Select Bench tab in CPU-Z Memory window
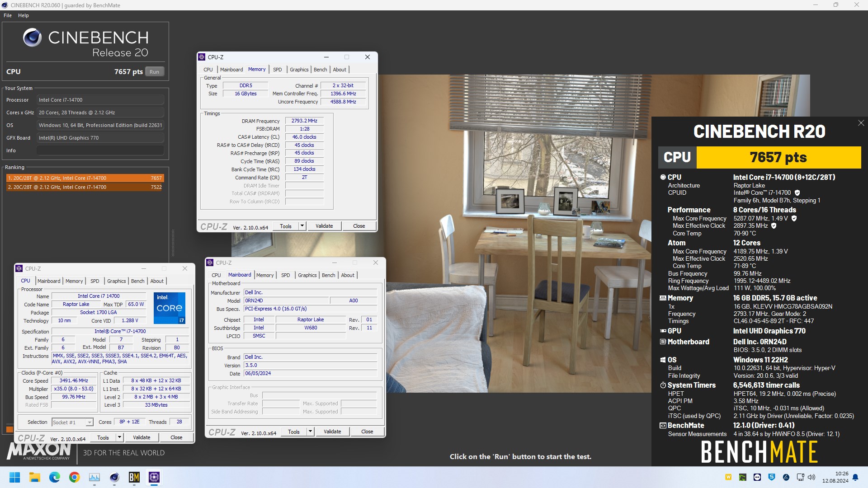The height and width of the screenshot is (488, 868). (320, 70)
